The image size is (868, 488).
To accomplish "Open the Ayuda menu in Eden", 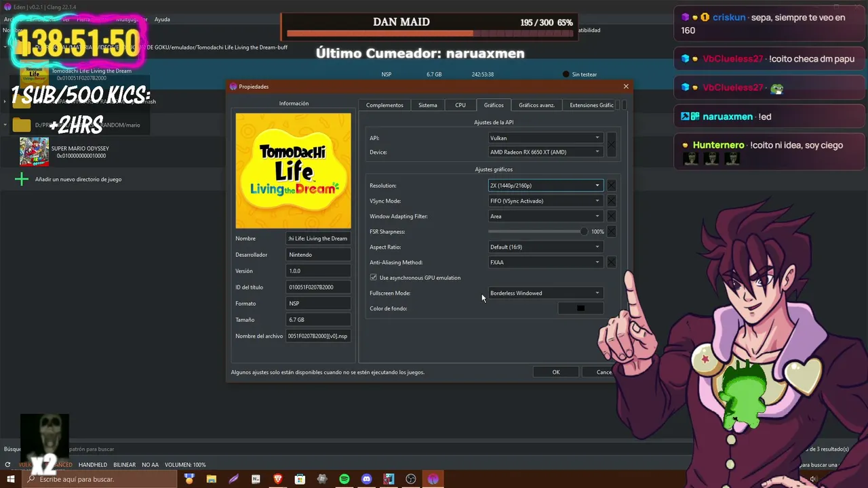I will click(x=162, y=20).
